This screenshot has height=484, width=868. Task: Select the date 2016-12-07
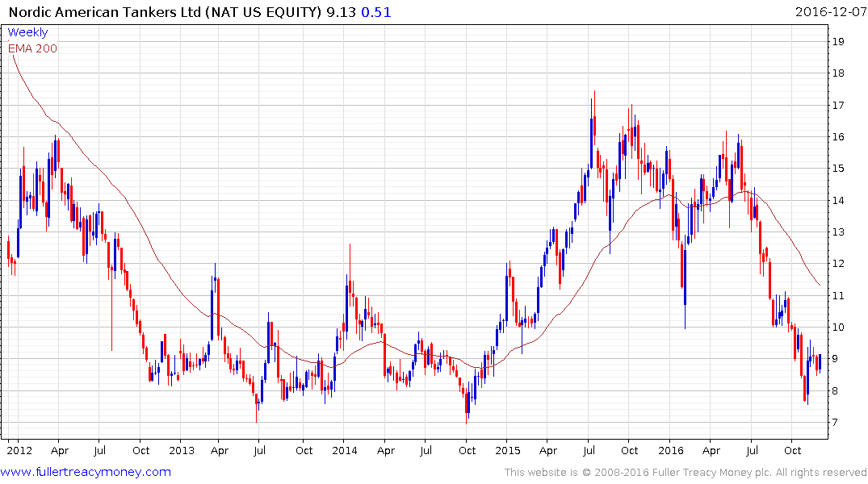[831, 11]
